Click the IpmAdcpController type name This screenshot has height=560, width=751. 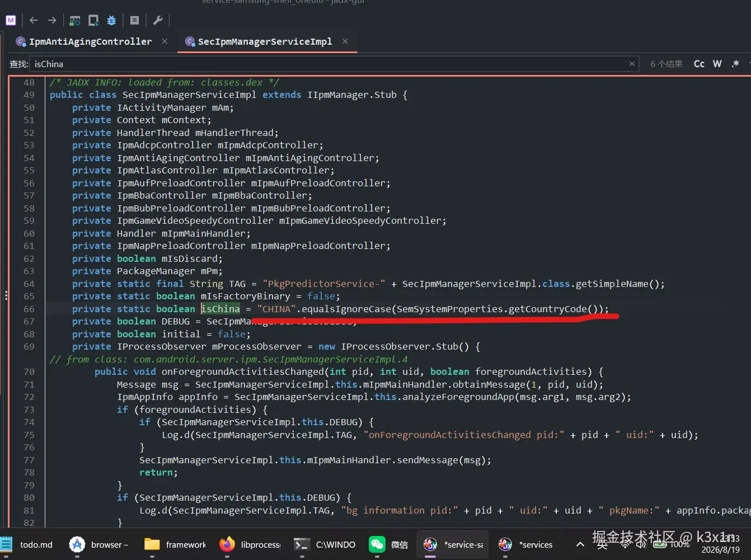coord(165,145)
